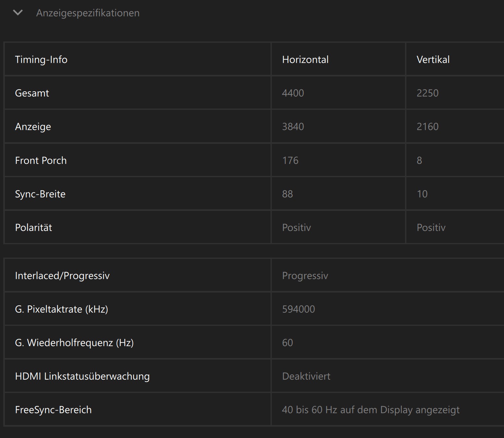Click the Front Porch horizontal value 176
504x438 pixels.
[x=290, y=161]
